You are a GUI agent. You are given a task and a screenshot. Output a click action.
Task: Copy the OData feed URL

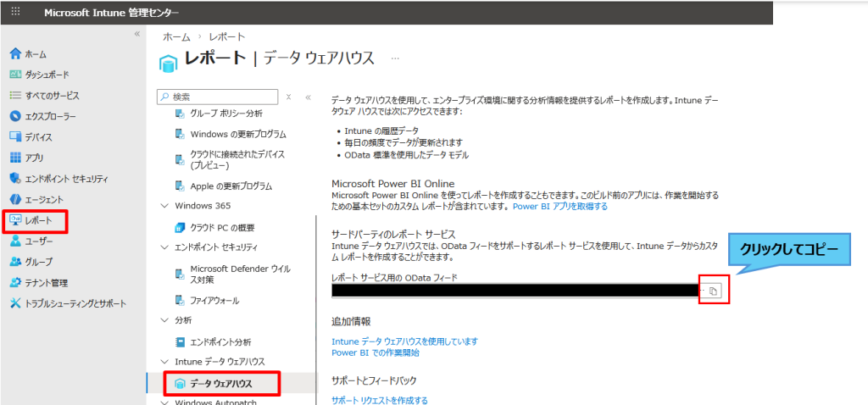[x=713, y=291]
